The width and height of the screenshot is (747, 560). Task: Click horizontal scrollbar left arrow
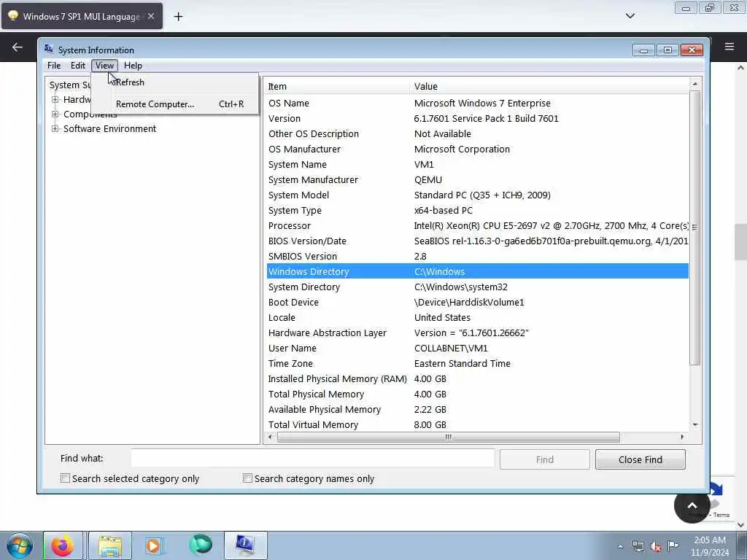click(270, 437)
